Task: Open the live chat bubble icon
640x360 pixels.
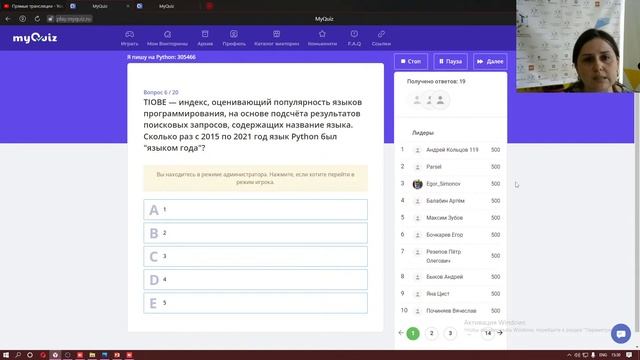Action: tap(621, 334)
